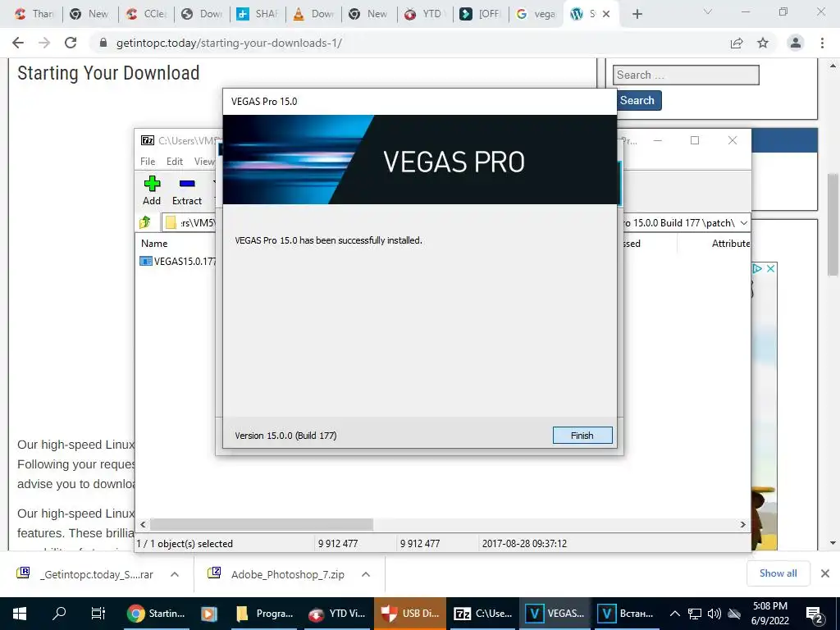Click the Add icon in 7-Zip toolbar
840x630 pixels.
[152, 190]
